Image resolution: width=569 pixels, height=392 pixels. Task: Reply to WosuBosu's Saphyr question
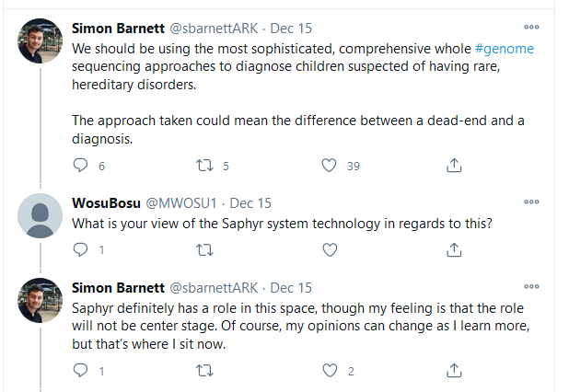pyautogui.click(x=81, y=249)
